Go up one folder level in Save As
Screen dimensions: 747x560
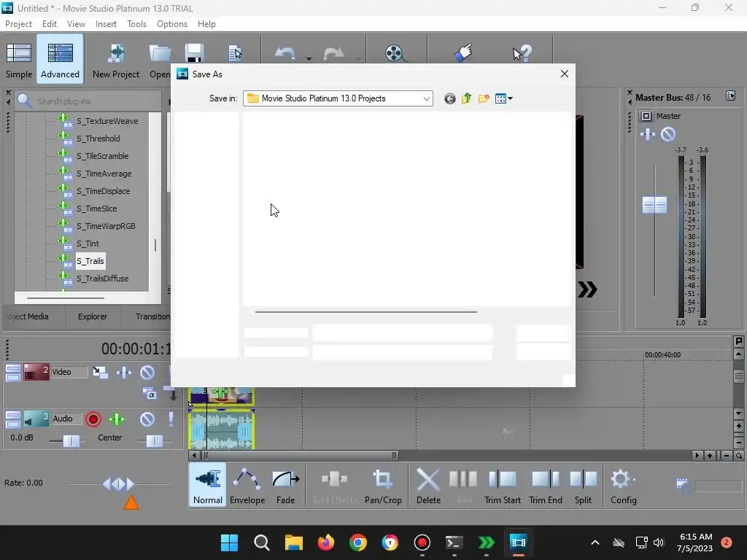click(x=466, y=98)
